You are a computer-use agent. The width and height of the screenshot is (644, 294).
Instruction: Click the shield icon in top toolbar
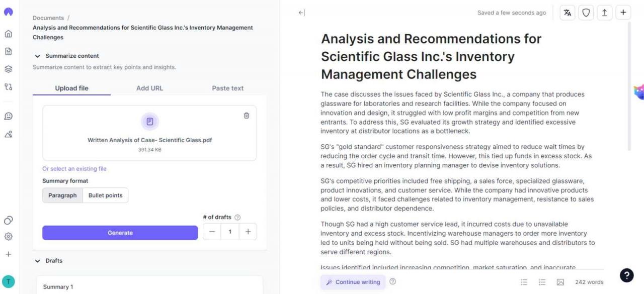coord(586,13)
